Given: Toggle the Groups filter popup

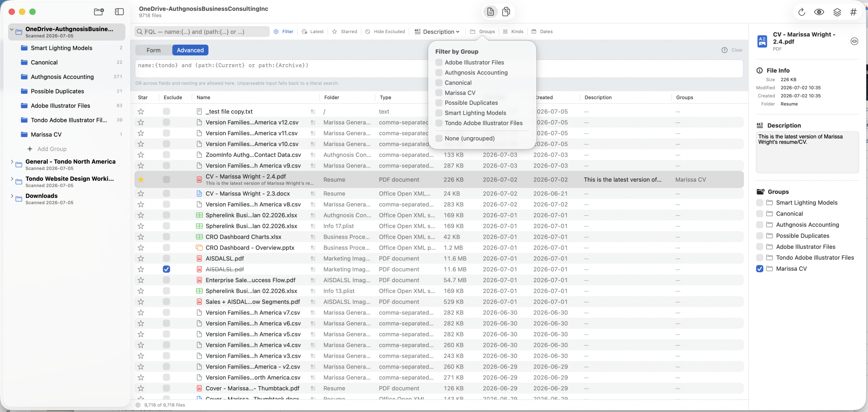Looking at the screenshot, I should [x=483, y=32].
